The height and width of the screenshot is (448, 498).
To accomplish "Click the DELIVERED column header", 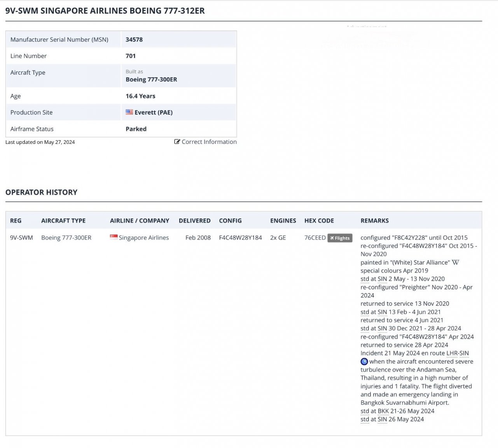I will [x=195, y=220].
